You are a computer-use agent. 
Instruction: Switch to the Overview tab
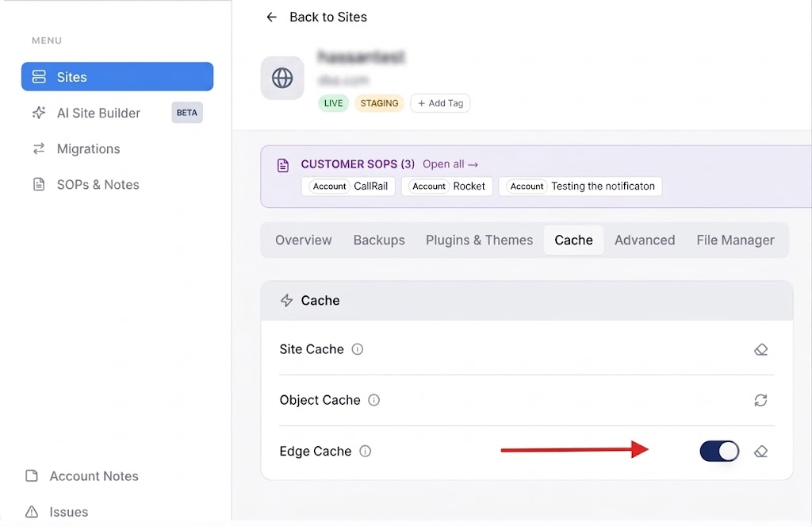[x=304, y=240]
